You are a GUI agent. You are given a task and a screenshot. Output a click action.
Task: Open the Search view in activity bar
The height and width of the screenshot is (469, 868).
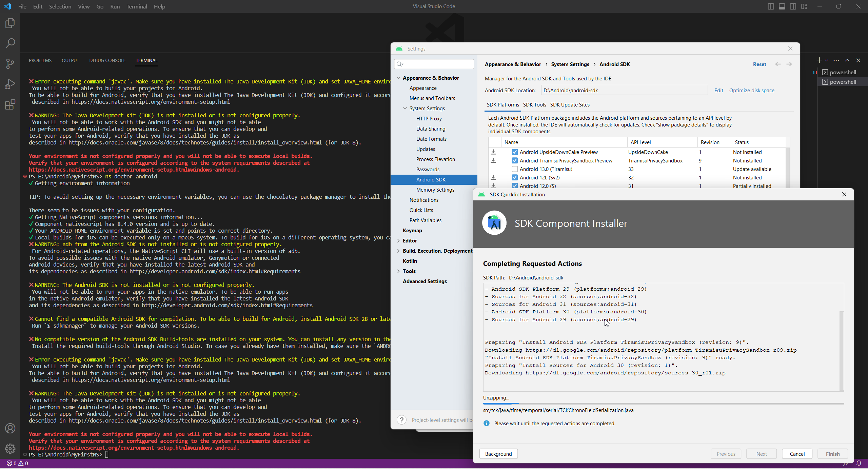(x=10, y=43)
